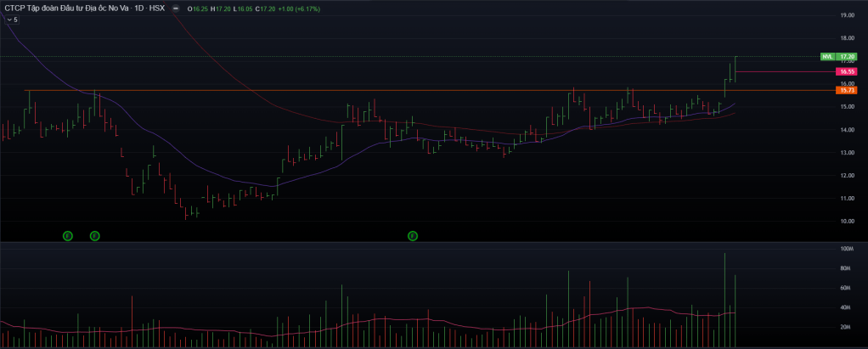This screenshot has height=349, width=868.
Task: Click the 19.00 level on the price scale
Action: tap(846, 15)
